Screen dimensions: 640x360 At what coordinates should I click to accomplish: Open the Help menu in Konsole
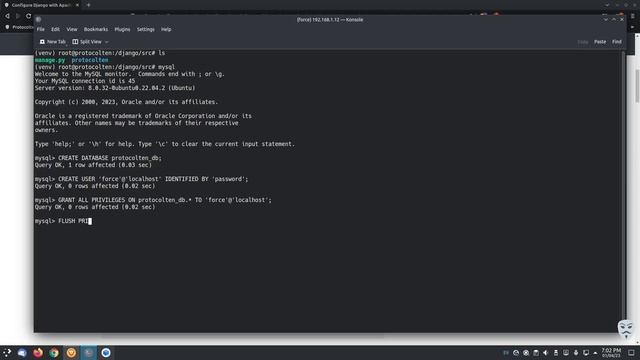(166, 29)
